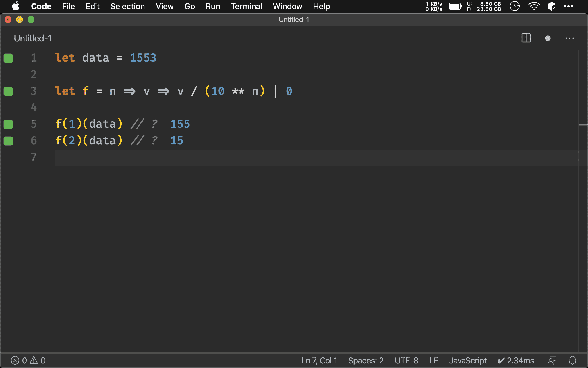Click the Quokka 2.34ms checkmark status
This screenshot has width=588, height=368.
516,360
